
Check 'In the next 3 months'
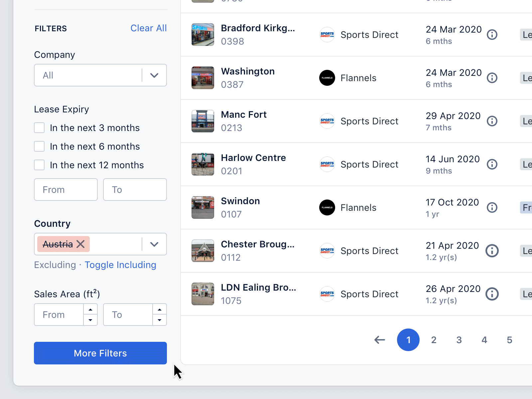[x=39, y=128]
